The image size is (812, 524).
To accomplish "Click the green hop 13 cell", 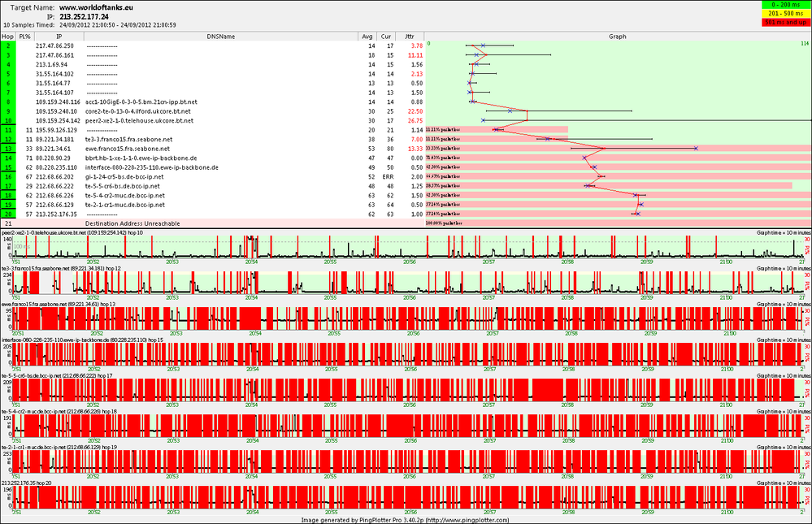I will click(8, 149).
